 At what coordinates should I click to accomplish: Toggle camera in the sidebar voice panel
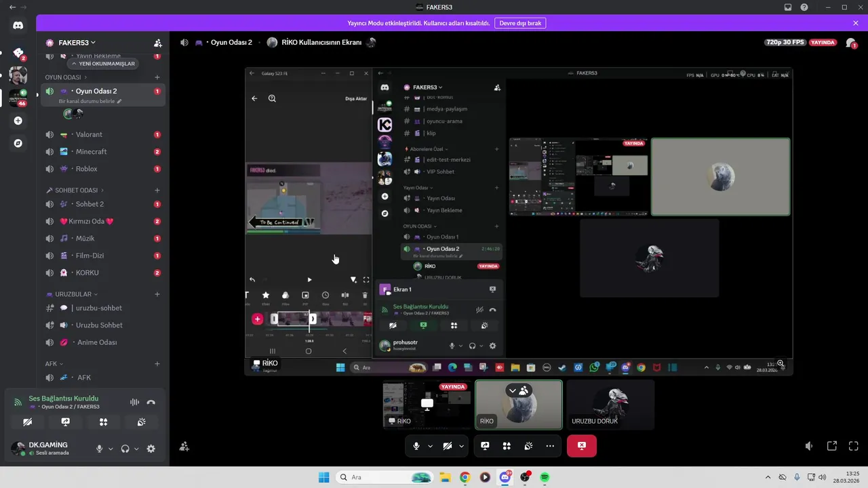27,422
